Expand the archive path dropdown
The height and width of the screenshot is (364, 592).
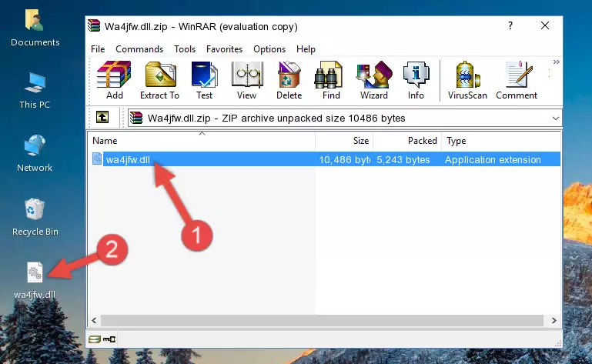pos(555,119)
